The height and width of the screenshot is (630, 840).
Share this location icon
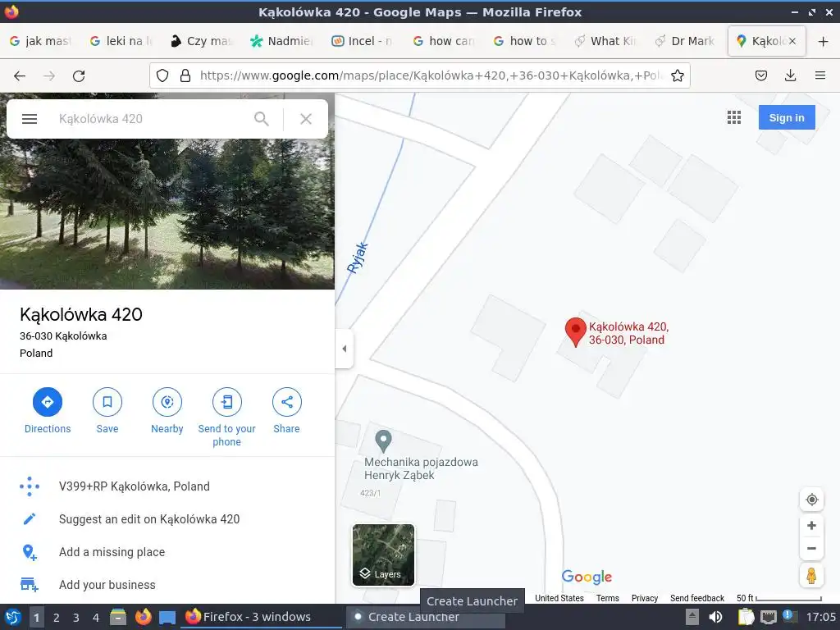pyautogui.click(x=287, y=402)
